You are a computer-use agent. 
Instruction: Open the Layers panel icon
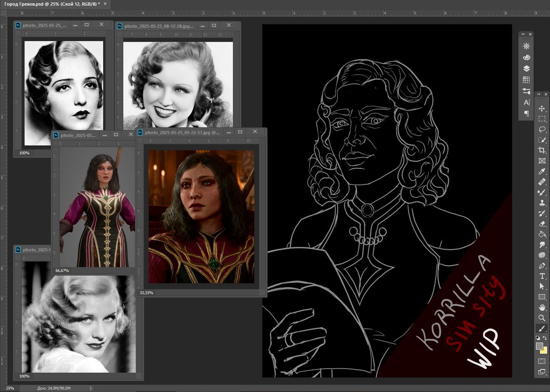point(526,68)
